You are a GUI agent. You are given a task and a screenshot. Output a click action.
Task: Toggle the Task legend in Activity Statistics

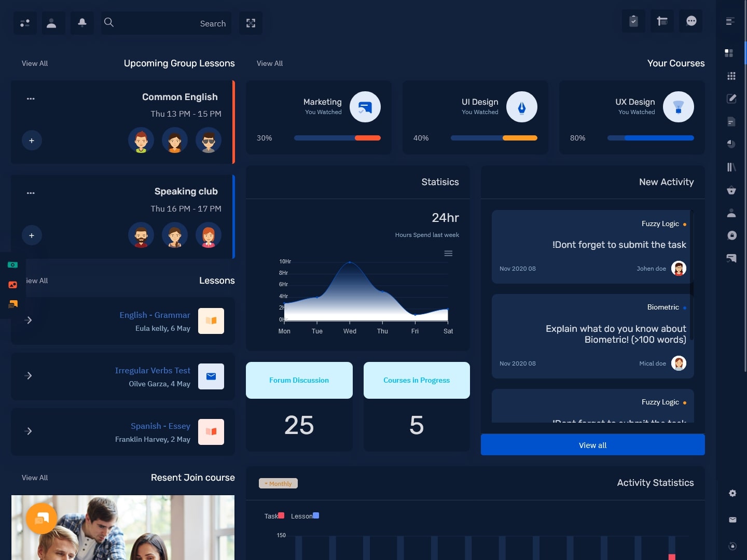pos(274,516)
